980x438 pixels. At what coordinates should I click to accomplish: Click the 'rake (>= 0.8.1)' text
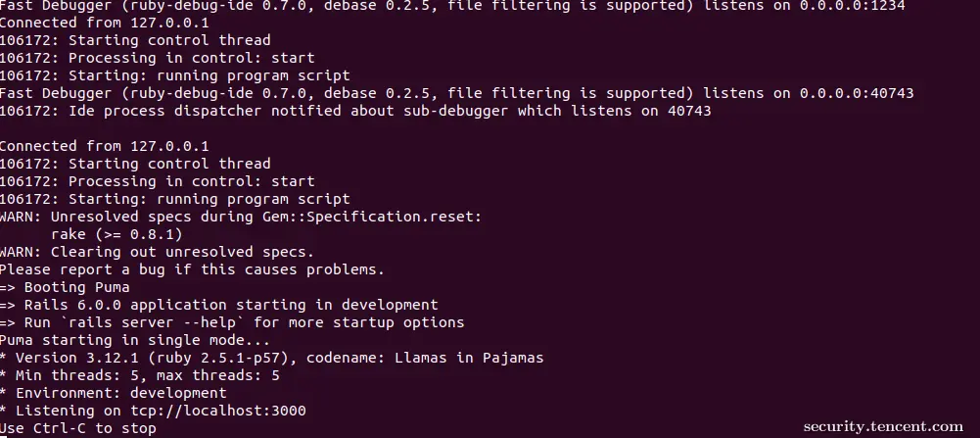[117, 234]
